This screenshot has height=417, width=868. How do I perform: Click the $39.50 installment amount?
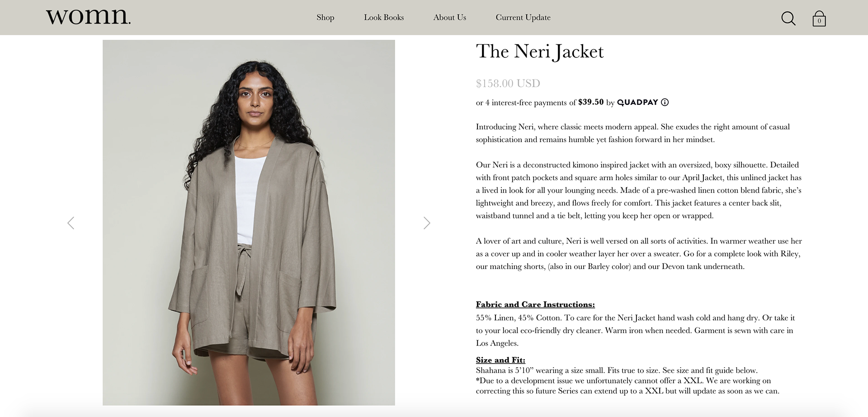tap(591, 102)
